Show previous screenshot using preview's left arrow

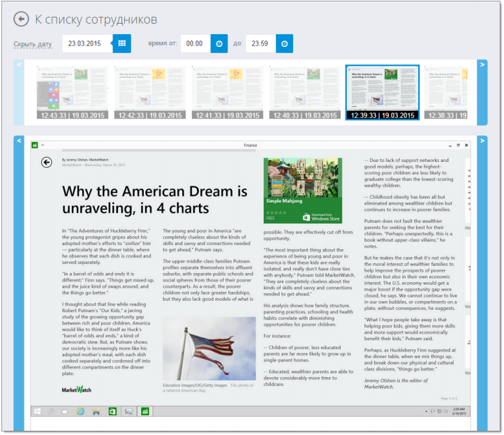pos(19,283)
